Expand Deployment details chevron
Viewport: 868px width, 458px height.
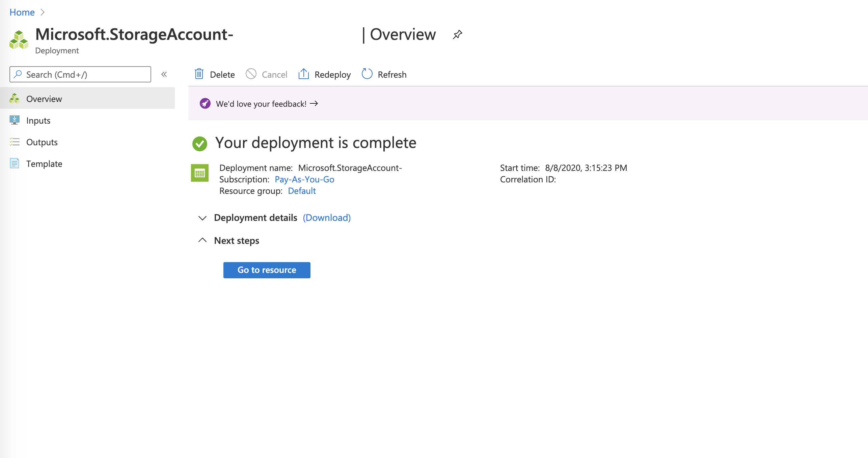[202, 218]
